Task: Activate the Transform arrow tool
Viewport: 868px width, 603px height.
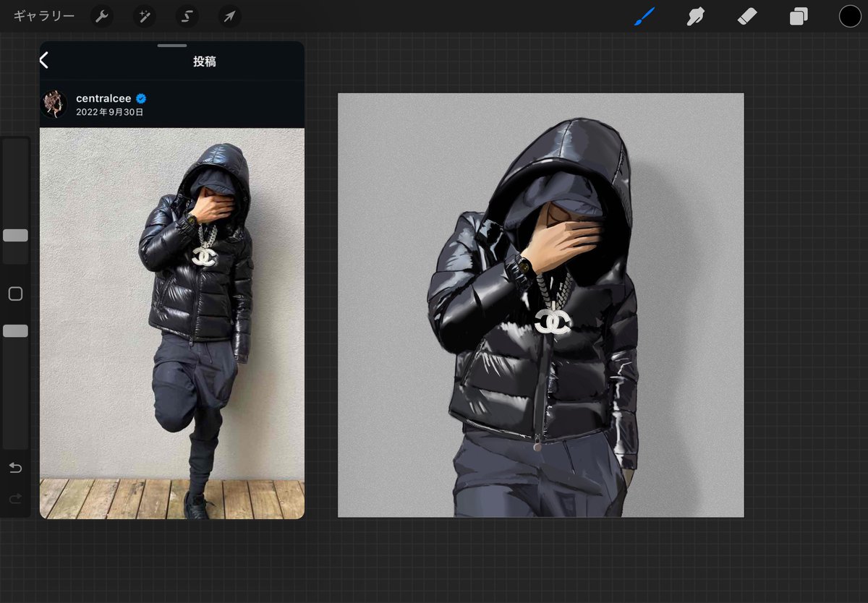Action: click(229, 16)
